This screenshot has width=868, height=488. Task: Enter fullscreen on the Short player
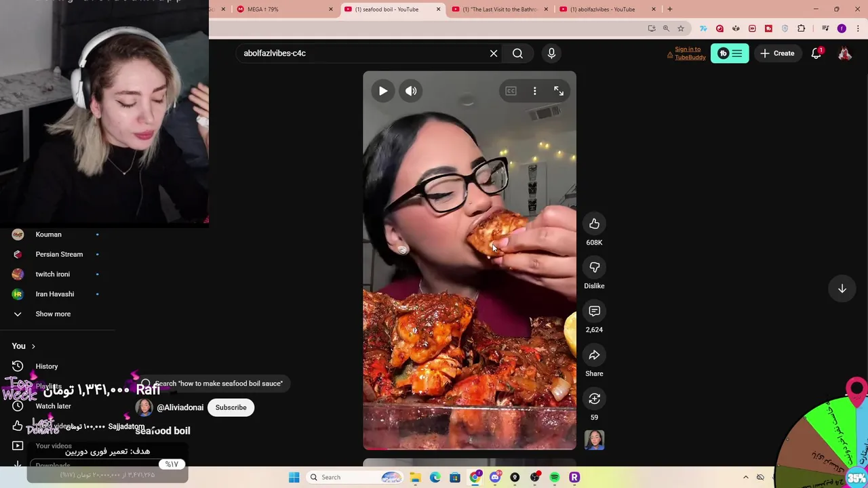[x=559, y=91]
